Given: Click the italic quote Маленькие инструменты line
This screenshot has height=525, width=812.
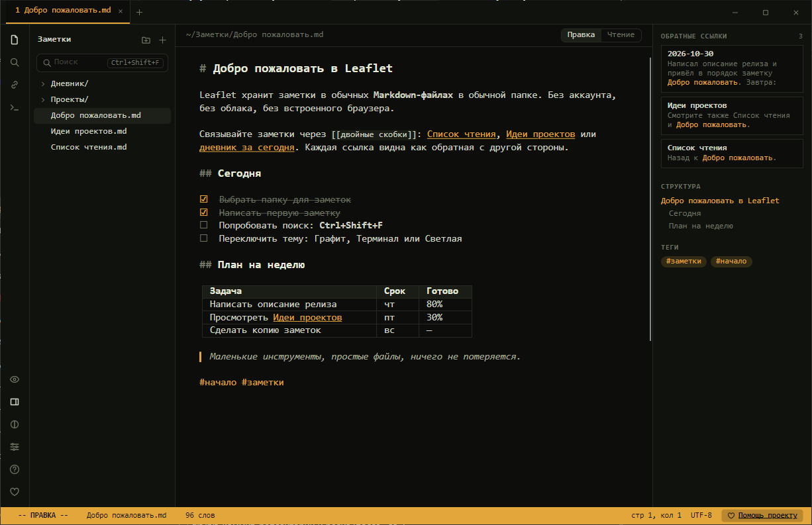Looking at the screenshot, I should pyautogui.click(x=365, y=357).
